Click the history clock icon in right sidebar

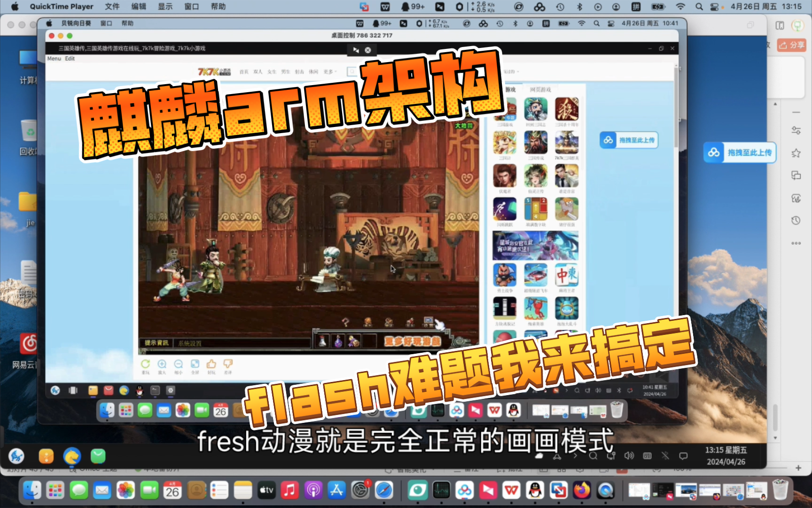point(796,220)
